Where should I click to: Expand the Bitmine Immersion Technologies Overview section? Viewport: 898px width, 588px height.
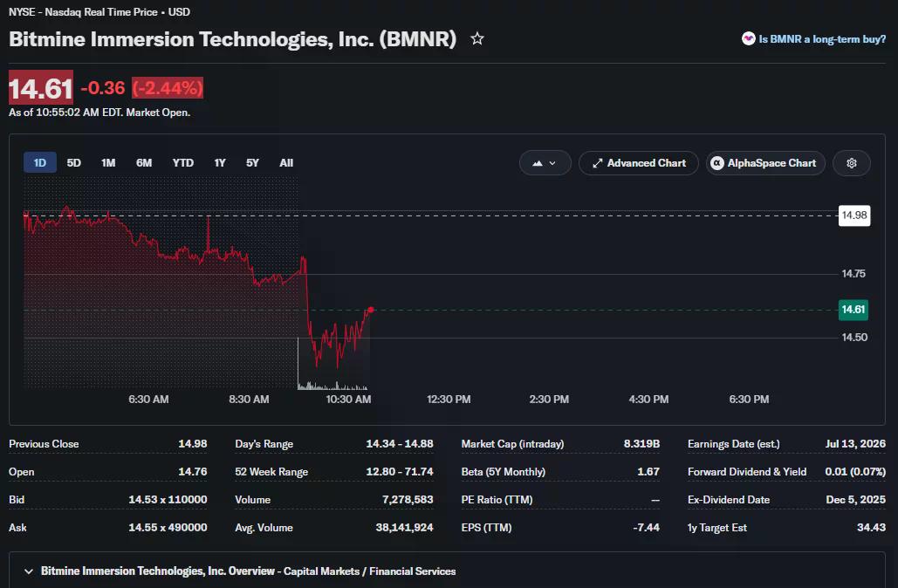pos(29,571)
